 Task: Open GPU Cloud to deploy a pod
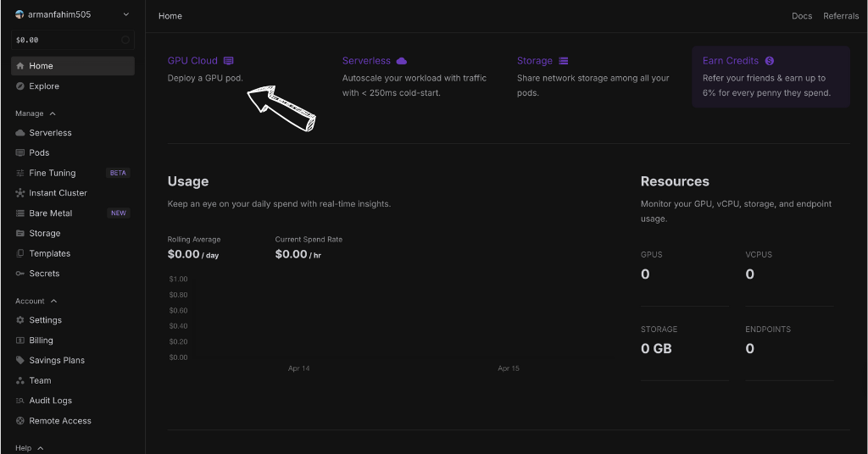tap(193, 61)
